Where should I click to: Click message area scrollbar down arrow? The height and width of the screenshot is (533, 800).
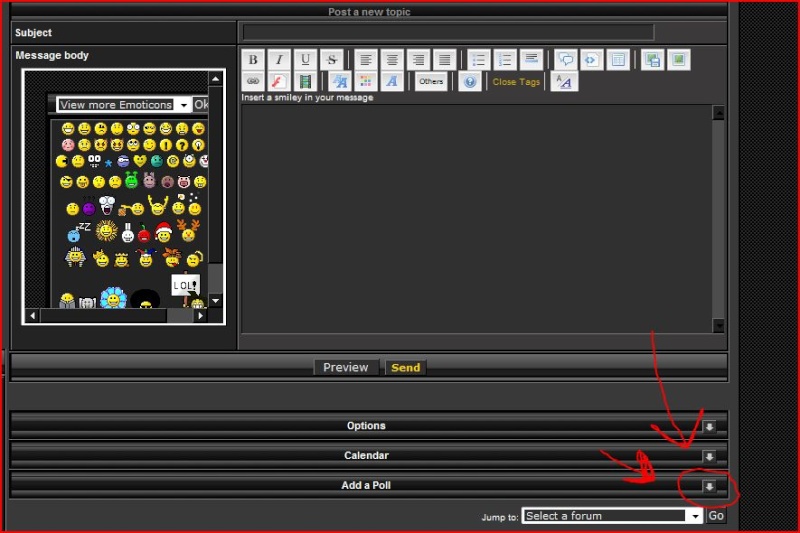point(718,325)
